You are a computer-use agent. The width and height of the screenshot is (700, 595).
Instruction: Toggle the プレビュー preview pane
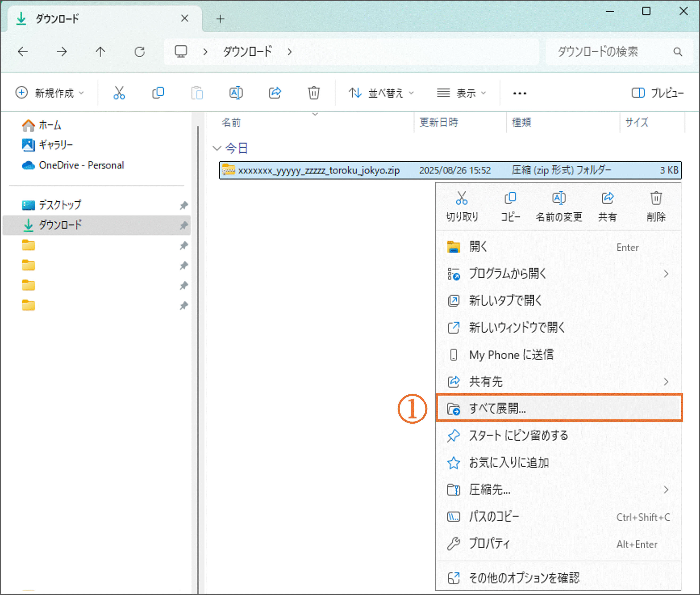point(657,93)
